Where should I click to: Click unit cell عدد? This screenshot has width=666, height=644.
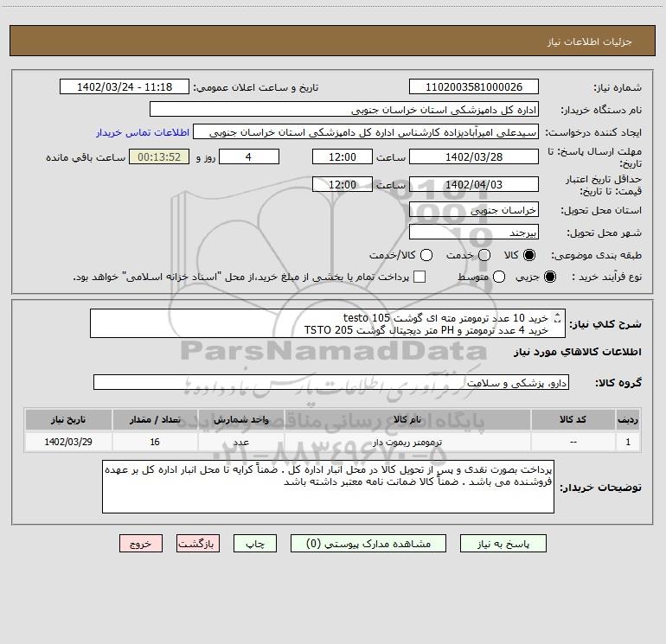point(241,442)
